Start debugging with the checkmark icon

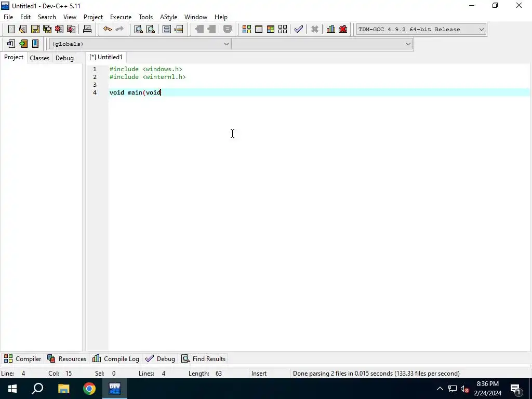point(299,29)
